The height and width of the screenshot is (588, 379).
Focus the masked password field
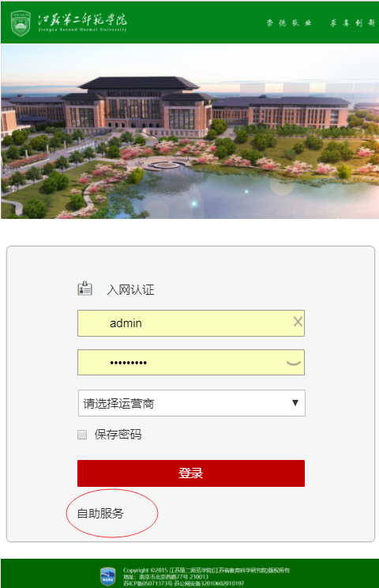point(191,362)
